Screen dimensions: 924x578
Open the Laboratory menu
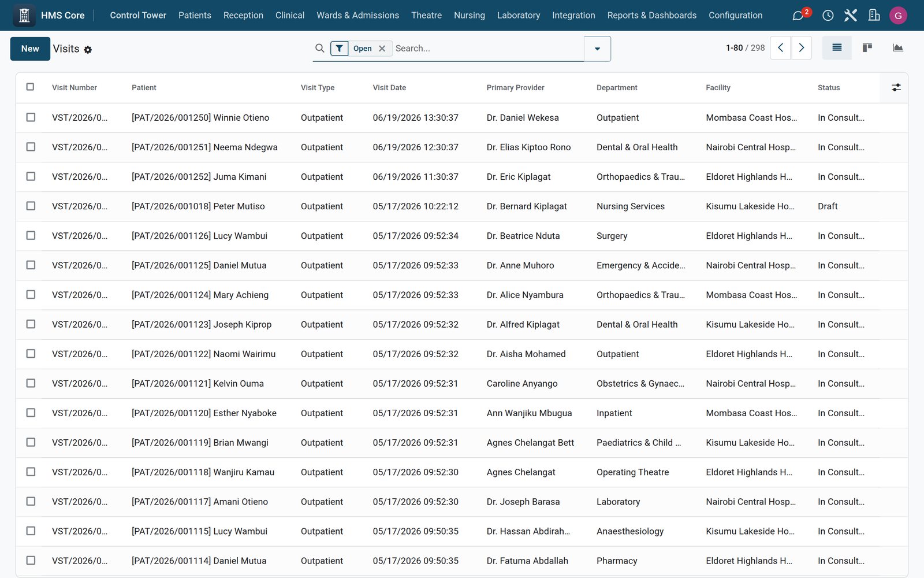518,15
